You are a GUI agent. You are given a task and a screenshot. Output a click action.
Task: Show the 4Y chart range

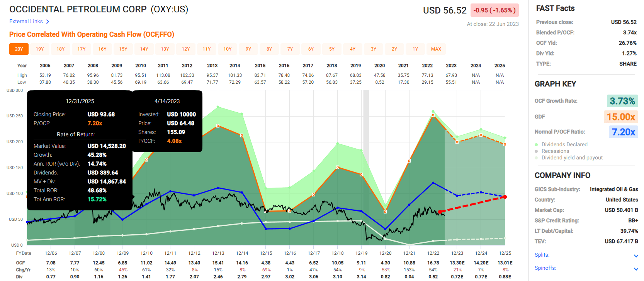click(x=353, y=49)
